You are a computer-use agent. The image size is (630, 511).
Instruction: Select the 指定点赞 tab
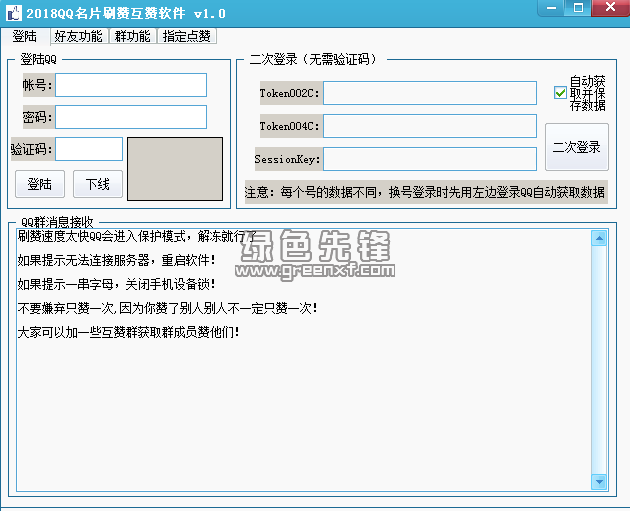pyautogui.click(x=187, y=36)
